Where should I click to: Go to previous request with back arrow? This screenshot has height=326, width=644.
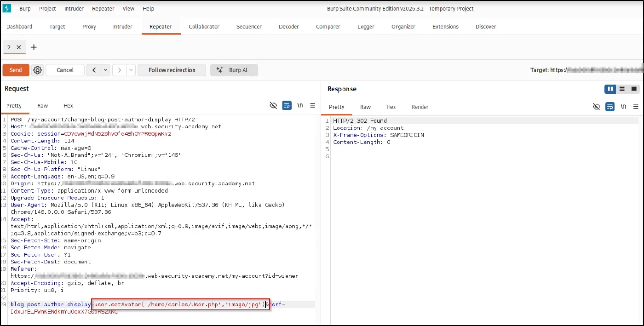point(94,70)
